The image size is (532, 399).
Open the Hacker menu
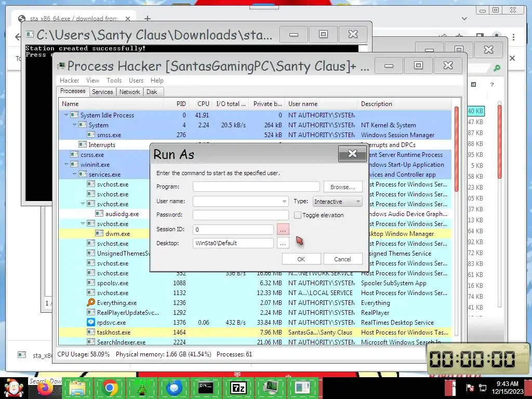pyautogui.click(x=69, y=81)
